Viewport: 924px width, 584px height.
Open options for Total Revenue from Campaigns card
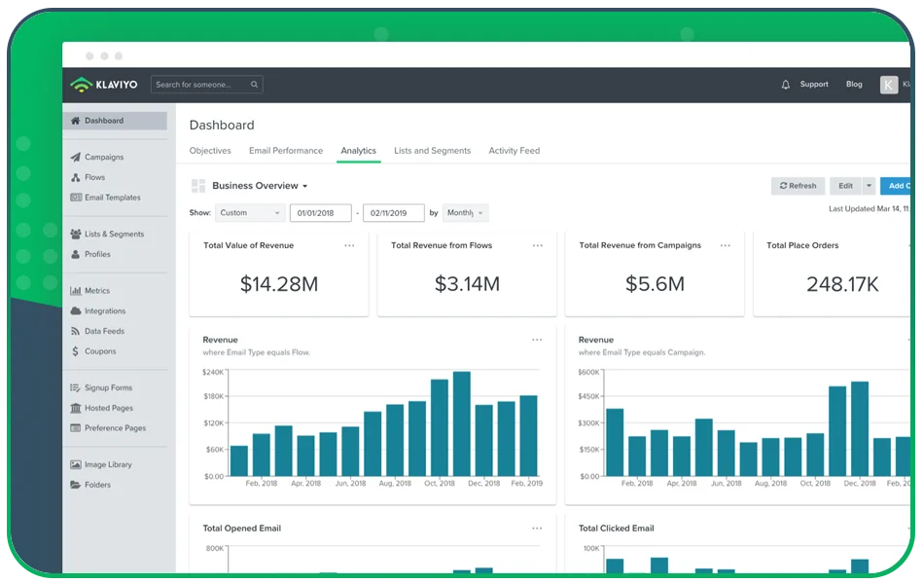[725, 245]
